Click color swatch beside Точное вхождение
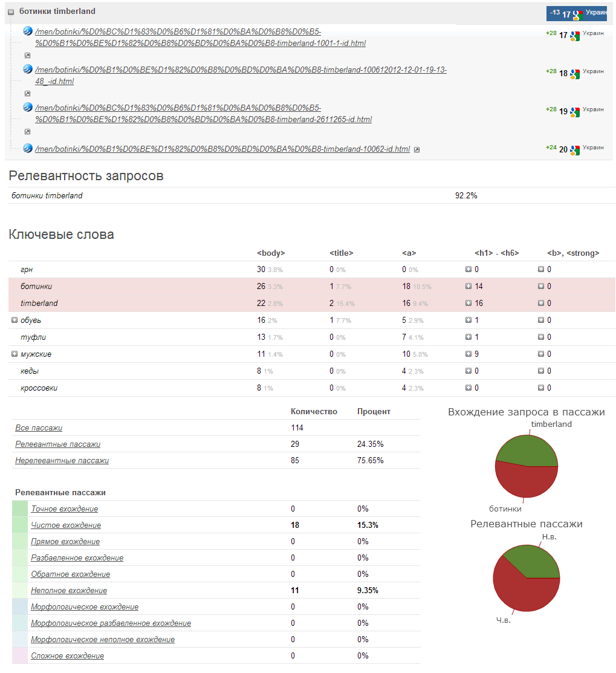 [x=20, y=509]
